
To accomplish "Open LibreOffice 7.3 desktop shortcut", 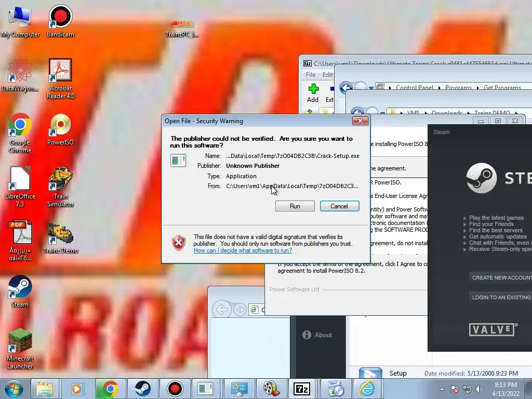I will click(x=20, y=187).
